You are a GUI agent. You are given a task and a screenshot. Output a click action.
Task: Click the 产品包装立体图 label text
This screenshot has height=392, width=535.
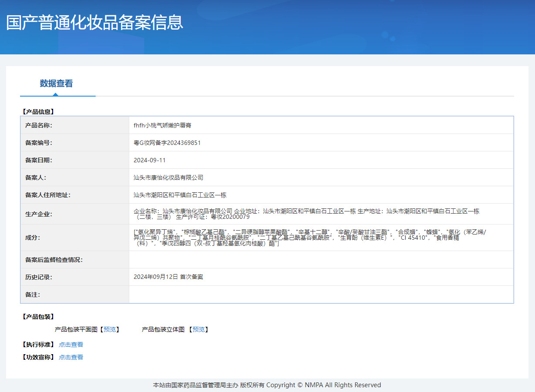163,329
